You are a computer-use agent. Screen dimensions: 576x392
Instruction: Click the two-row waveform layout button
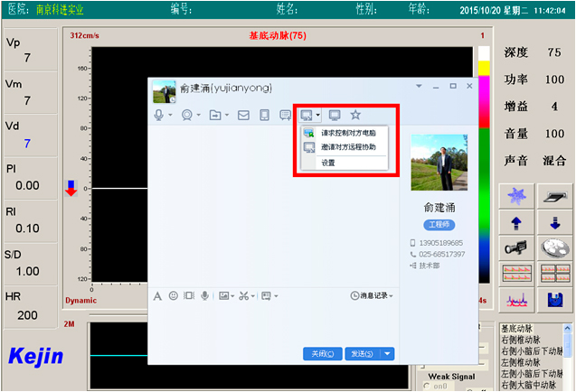coord(516,274)
